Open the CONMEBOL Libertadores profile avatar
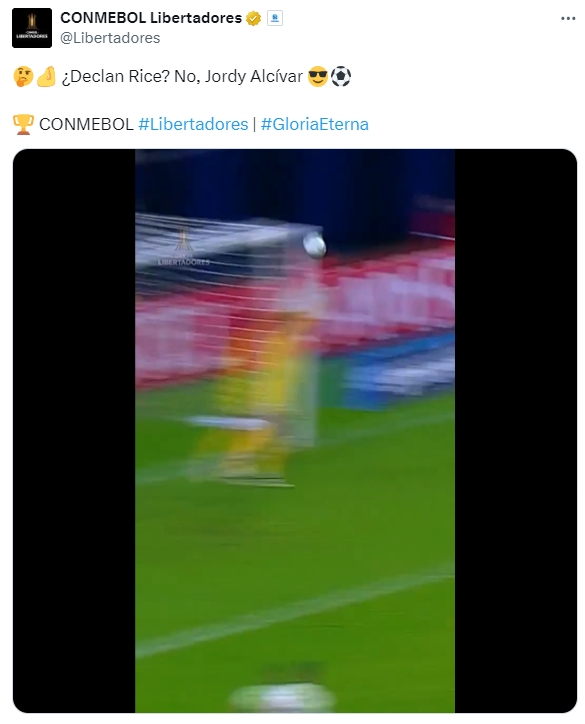The height and width of the screenshot is (724, 585). [x=32, y=28]
